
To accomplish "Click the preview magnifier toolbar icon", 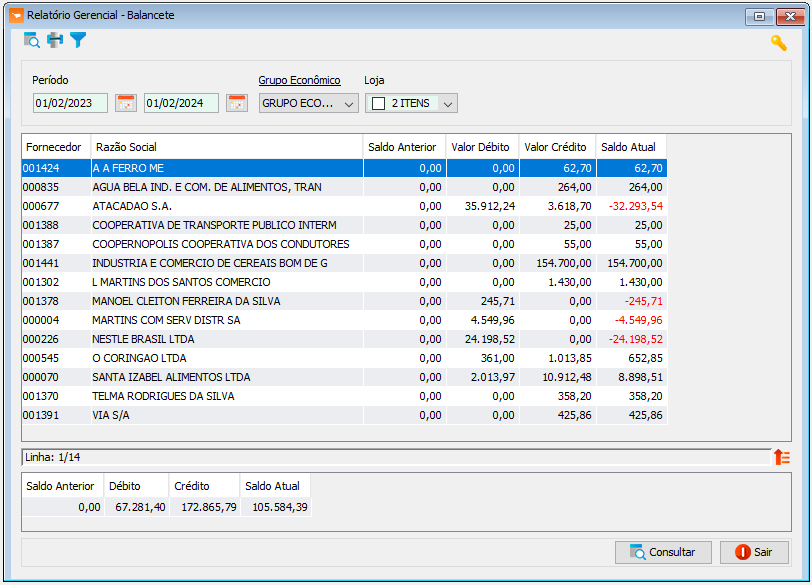I will point(32,40).
